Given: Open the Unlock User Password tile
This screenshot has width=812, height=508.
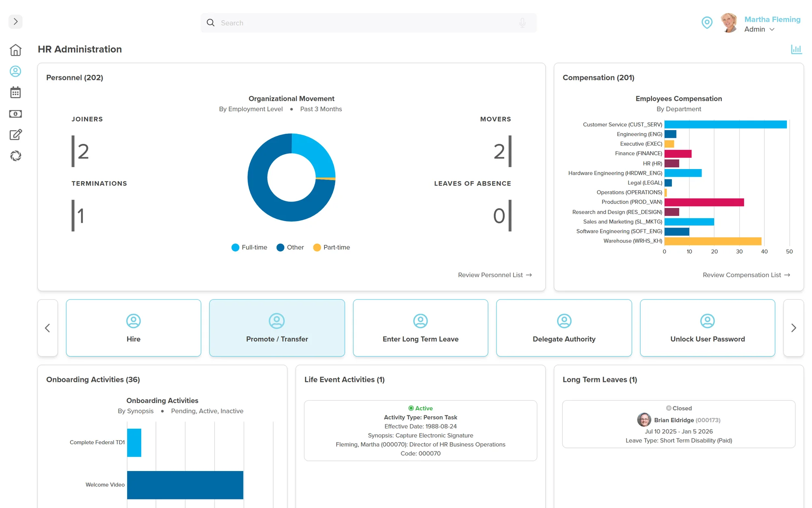Looking at the screenshot, I should [708, 328].
